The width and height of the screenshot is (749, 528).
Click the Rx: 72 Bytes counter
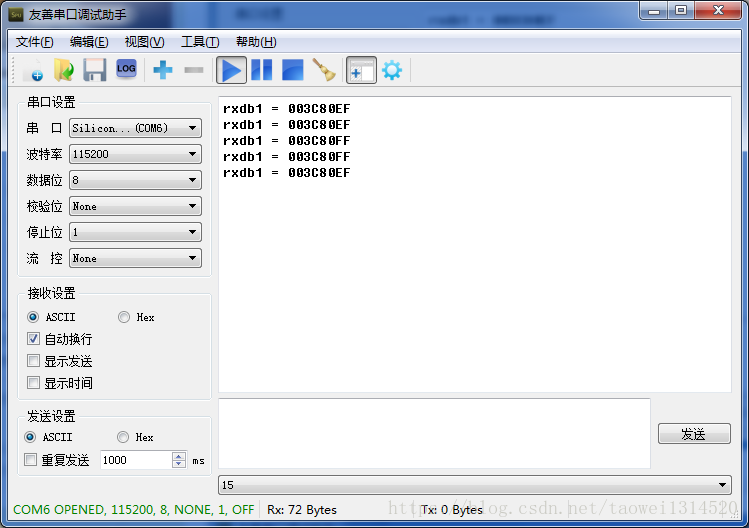click(302, 510)
